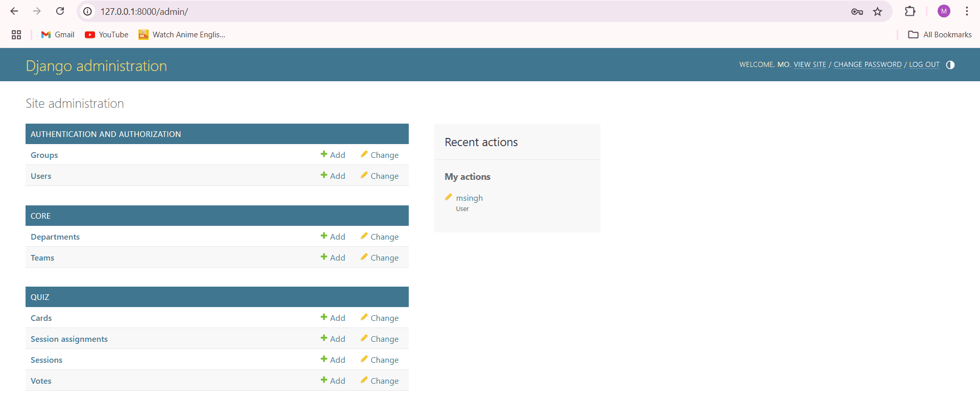The width and height of the screenshot is (980, 398).
Task: Open msingh in Recent actions
Action: click(x=469, y=198)
